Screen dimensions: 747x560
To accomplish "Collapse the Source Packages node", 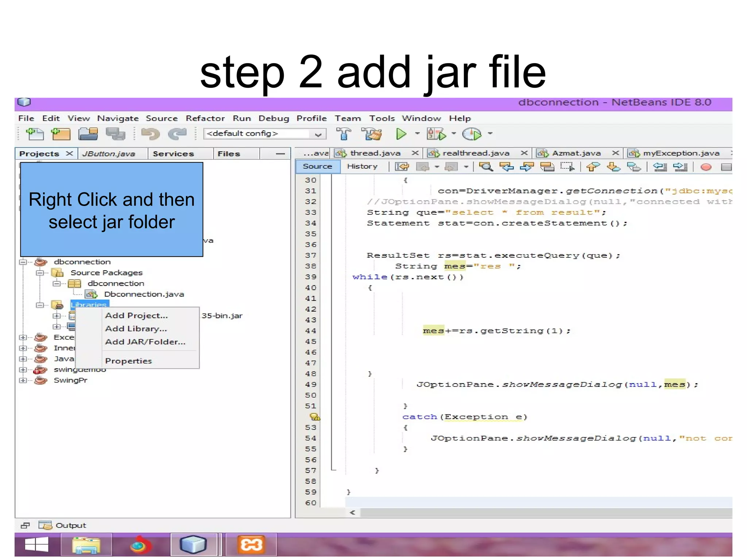I will (40, 273).
